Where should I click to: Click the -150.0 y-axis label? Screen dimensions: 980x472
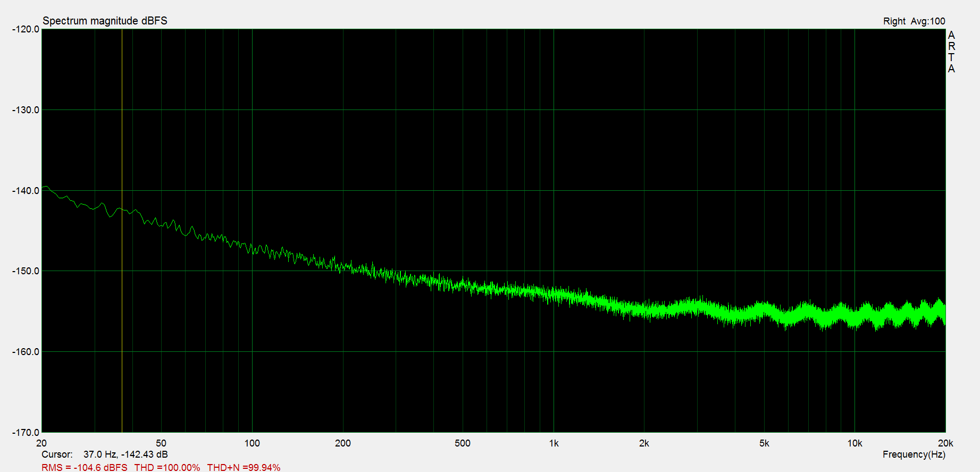pos(26,271)
